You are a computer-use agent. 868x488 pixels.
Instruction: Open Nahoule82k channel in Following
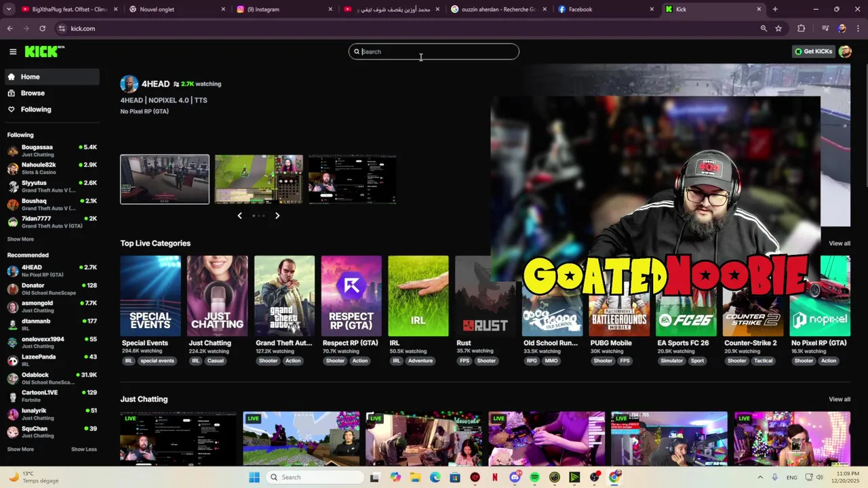coord(52,168)
